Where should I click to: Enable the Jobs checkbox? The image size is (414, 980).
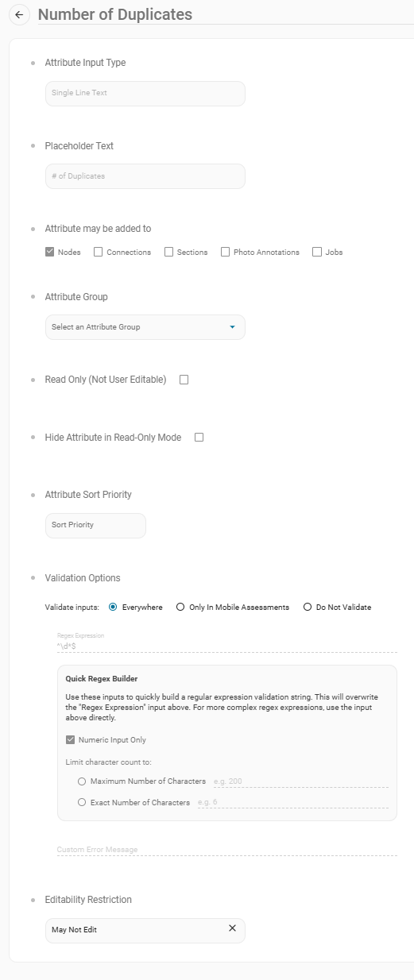pyautogui.click(x=317, y=252)
